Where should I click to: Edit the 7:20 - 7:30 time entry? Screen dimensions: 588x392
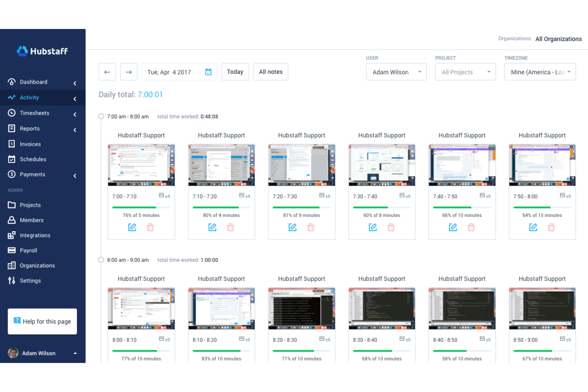tap(293, 227)
